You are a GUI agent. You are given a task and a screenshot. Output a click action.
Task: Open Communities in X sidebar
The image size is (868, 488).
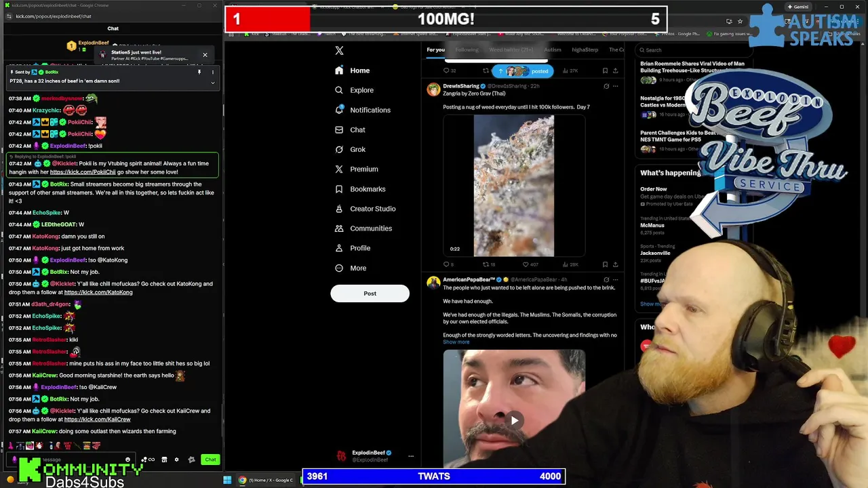363,228
